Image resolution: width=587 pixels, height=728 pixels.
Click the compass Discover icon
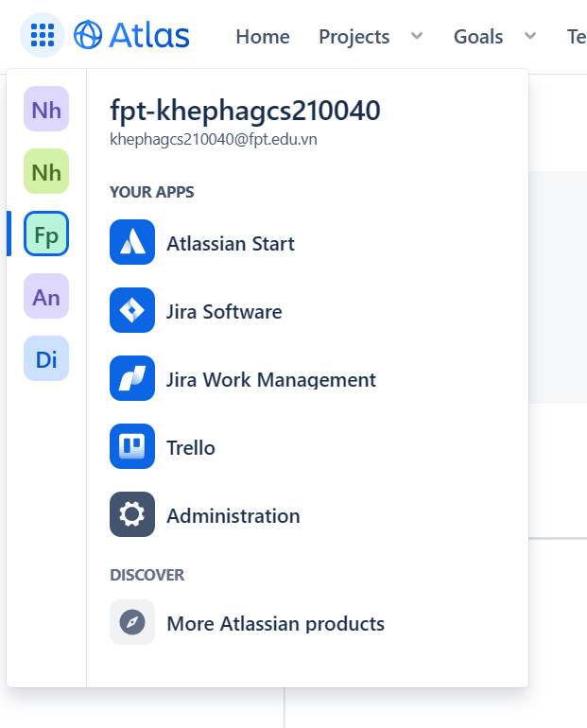click(x=132, y=622)
